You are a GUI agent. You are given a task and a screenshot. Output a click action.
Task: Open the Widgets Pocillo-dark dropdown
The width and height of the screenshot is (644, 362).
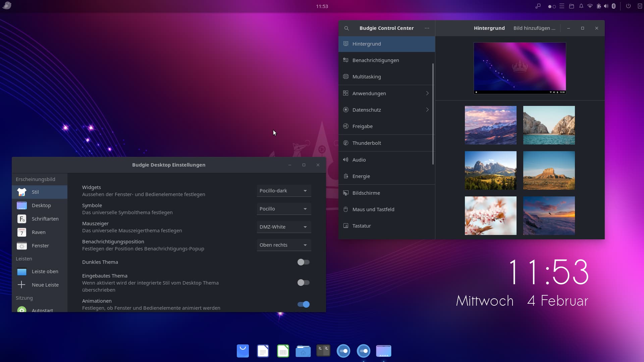284,191
